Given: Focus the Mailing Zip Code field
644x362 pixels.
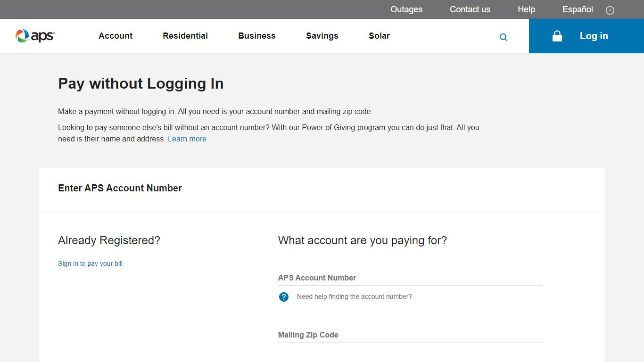Looking at the screenshot, I should (410, 335).
